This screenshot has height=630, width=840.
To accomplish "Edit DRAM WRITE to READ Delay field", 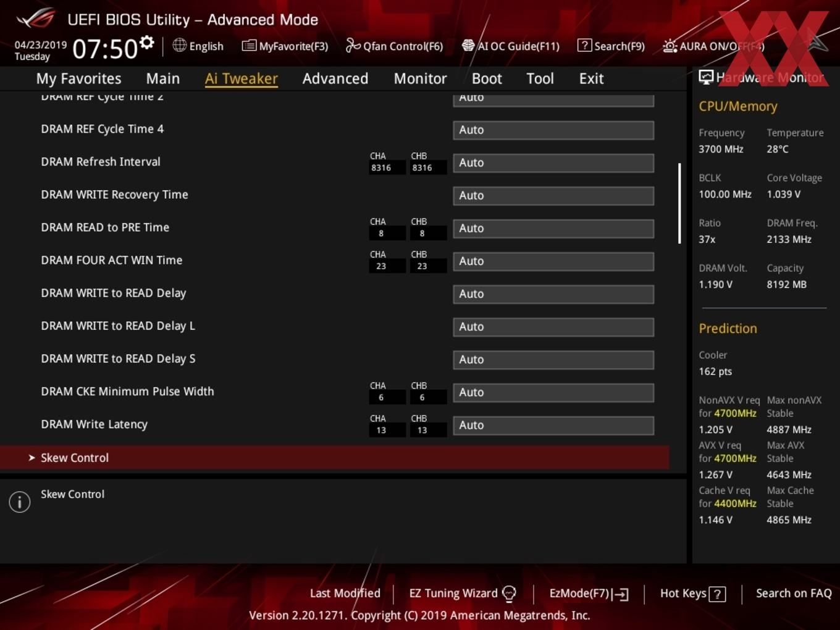I will point(553,294).
